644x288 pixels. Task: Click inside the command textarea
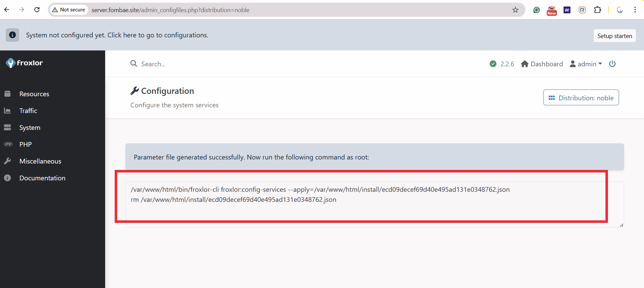click(374, 204)
